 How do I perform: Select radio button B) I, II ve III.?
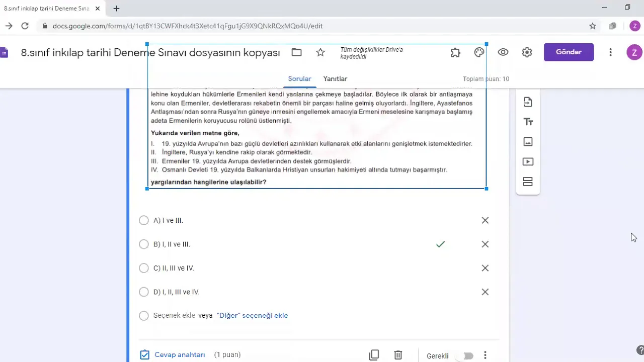coord(144,244)
